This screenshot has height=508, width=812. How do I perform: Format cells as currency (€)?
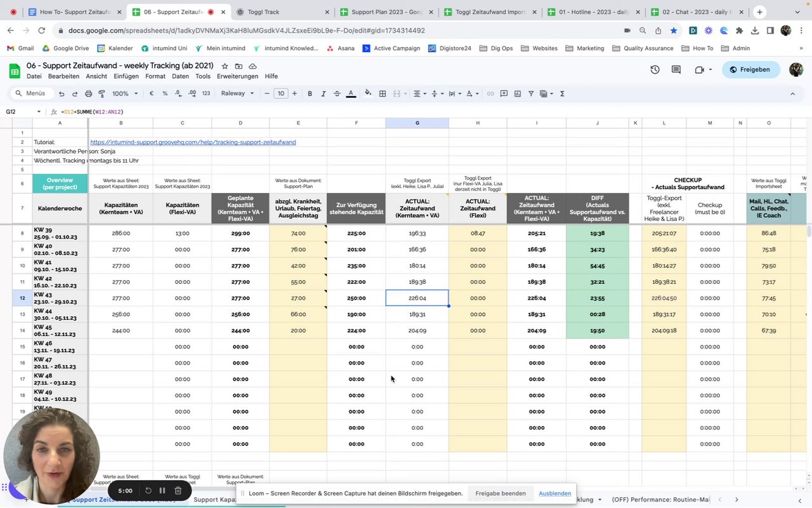point(152,93)
